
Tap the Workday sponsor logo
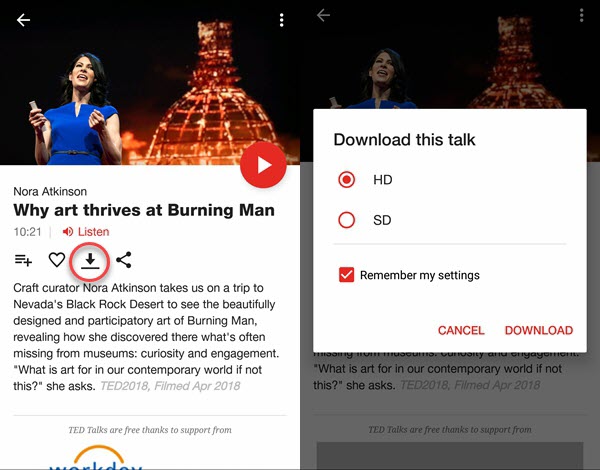point(97,458)
